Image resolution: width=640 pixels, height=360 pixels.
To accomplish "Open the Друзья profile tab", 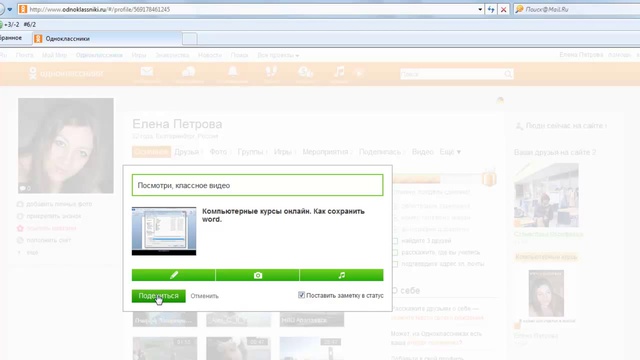I will [x=187, y=152].
